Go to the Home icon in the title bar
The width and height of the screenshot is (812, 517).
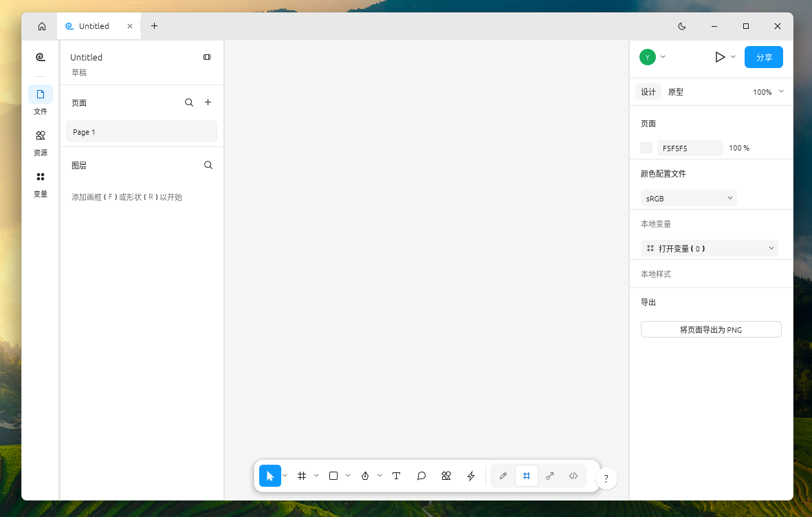(42, 26)
